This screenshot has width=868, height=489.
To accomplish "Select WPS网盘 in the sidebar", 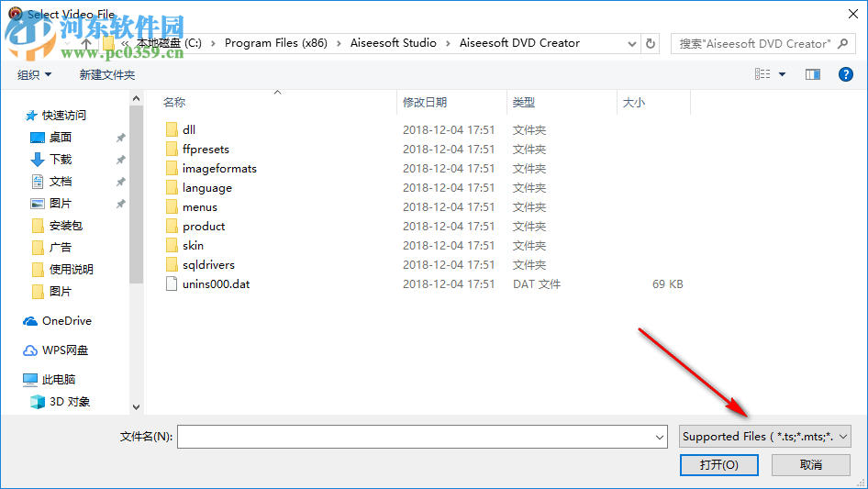I will point(65,350).
